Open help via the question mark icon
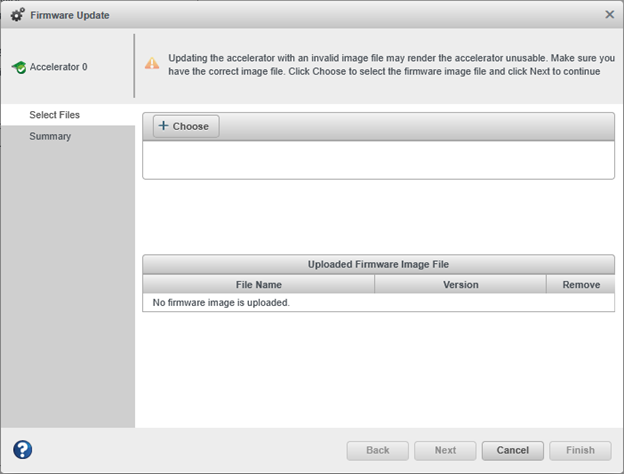The image size is (624, 474). (22, 449)
